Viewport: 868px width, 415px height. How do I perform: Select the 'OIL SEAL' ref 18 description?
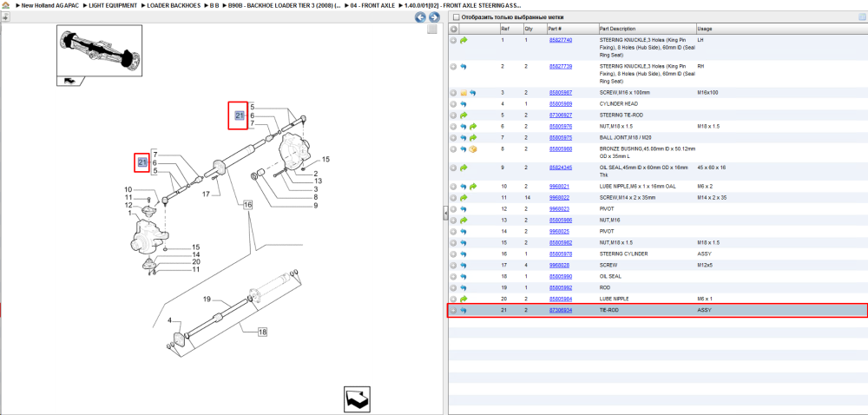coord(610,276)
